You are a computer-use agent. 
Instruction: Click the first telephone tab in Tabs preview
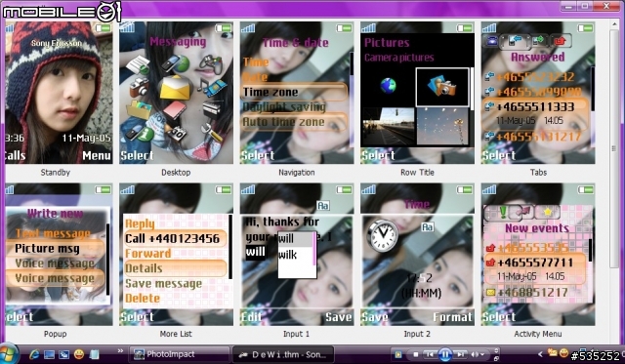pyautogui.click(x=491, y=41)
